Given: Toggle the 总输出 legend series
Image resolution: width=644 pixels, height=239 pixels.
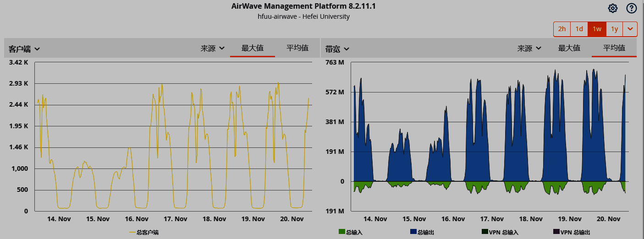Looking at the screenshot, I should pos(422,233).
